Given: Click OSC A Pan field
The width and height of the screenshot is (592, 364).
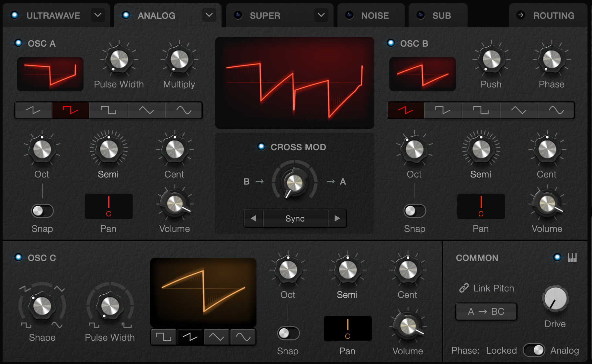Looking at the screenshot, I should [108, 206].
